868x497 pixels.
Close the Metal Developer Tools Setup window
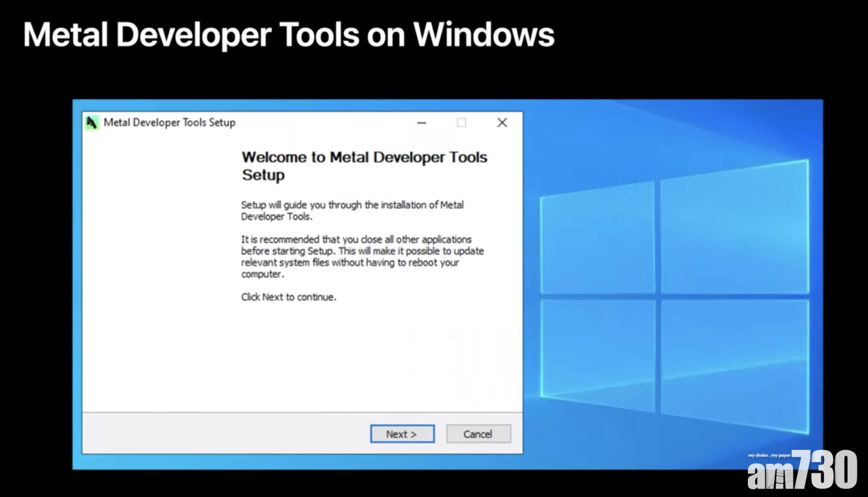click(502, 122)
